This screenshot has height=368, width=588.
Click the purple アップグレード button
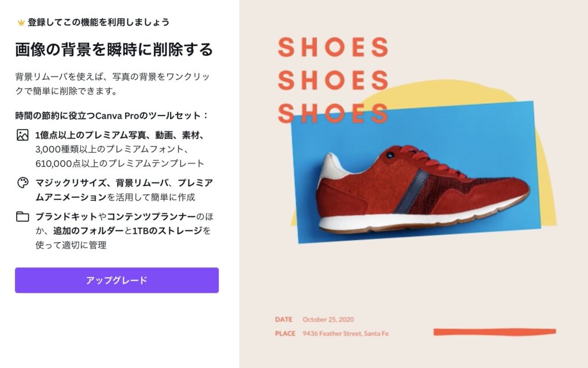coord(117,280)
